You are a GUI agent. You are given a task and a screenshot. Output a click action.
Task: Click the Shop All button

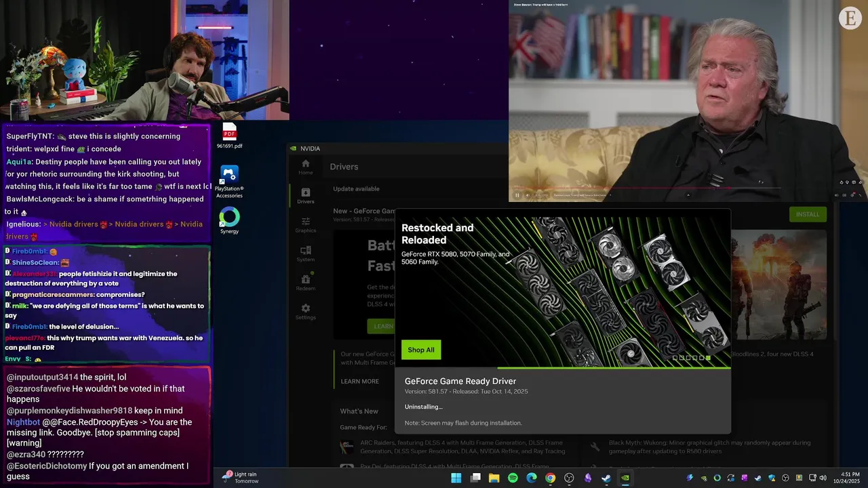(421, 350)
